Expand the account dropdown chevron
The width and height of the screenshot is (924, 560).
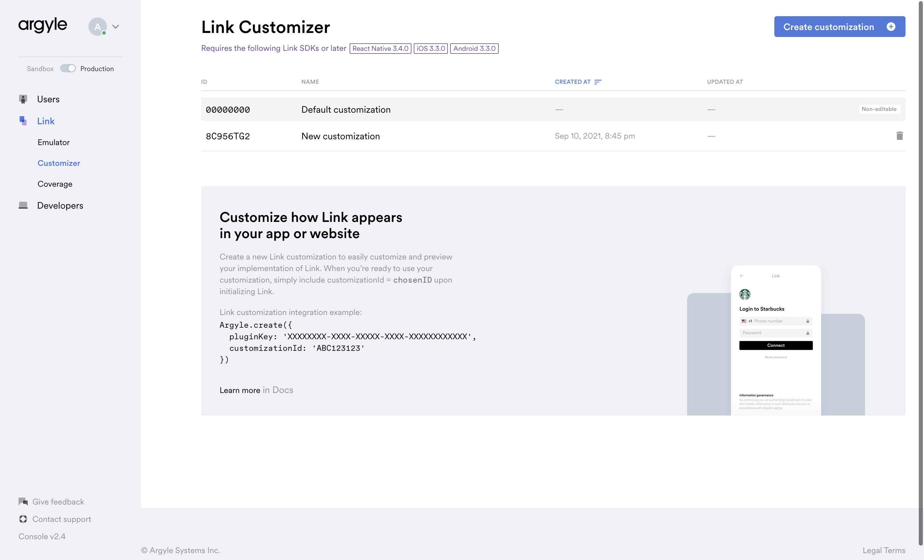(x=116, y=27)
